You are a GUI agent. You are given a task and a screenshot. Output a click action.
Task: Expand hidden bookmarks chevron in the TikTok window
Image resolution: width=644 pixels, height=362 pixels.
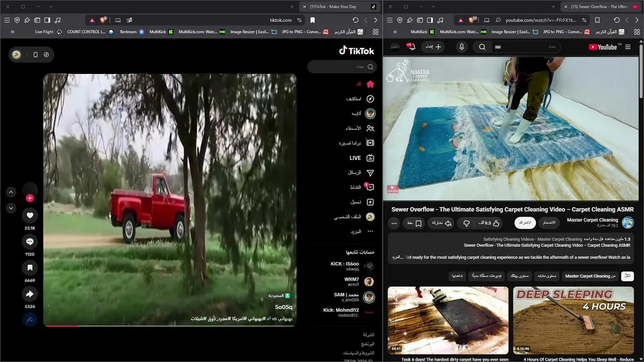(x=13, y=32)
